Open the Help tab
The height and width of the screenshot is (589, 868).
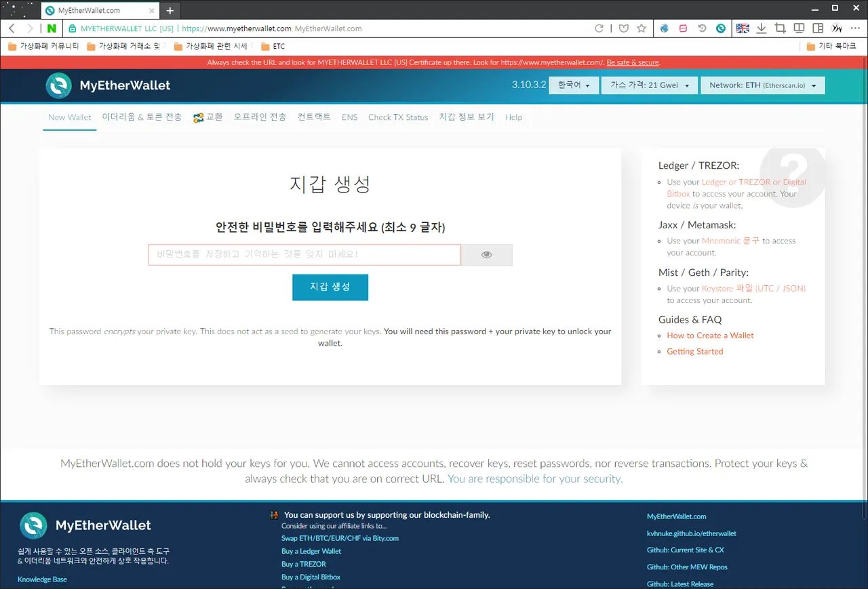[514, 117]
